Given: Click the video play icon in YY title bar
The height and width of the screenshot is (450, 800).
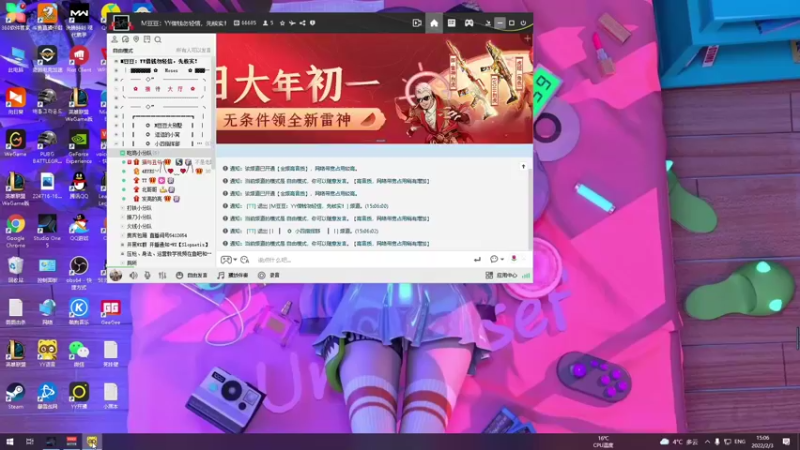Looking at the screenshot, I should tap(417, 23).
